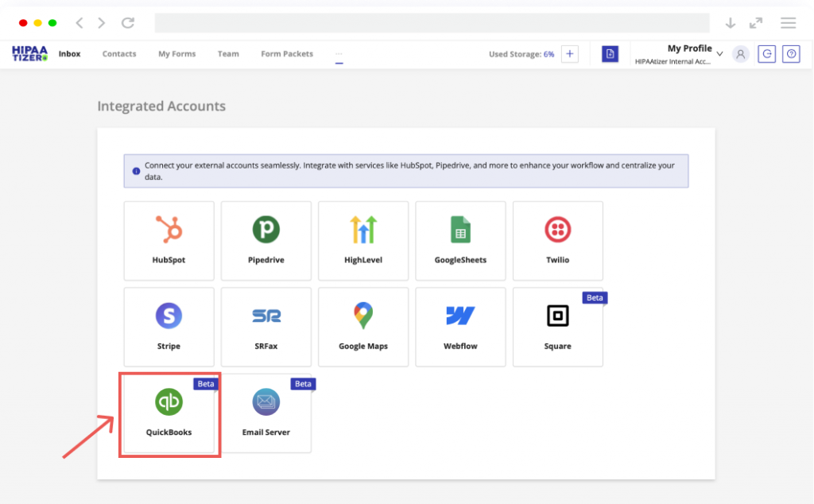This screenshot has height=504, width=814.
Task: Open the help question mark icon
Action: coord(791,54)
